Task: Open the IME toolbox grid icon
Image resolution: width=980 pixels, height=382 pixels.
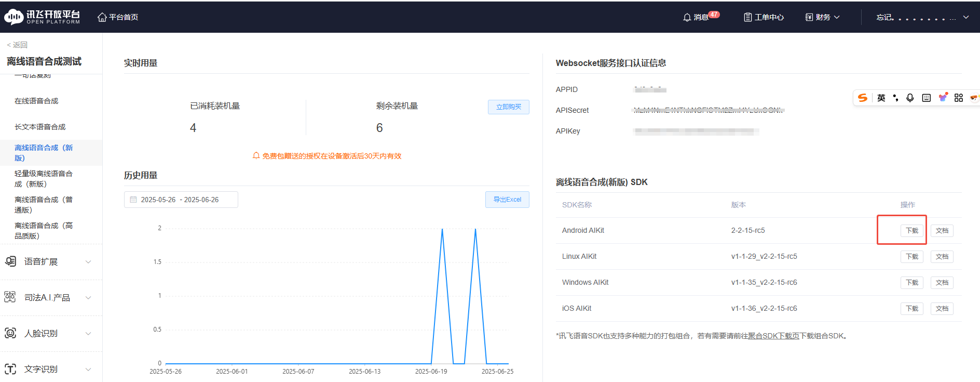Action: pyautogui.click(x=959, y=98)
